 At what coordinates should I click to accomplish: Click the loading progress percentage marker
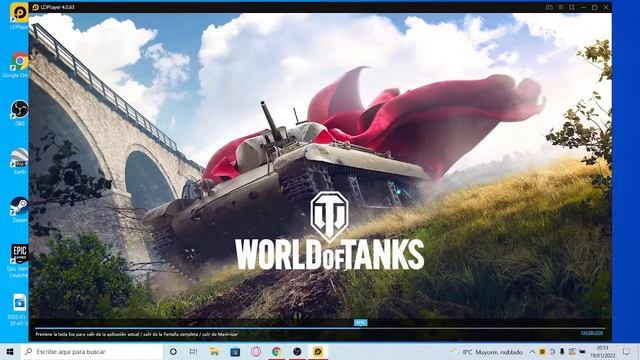(x=360, y=322)
